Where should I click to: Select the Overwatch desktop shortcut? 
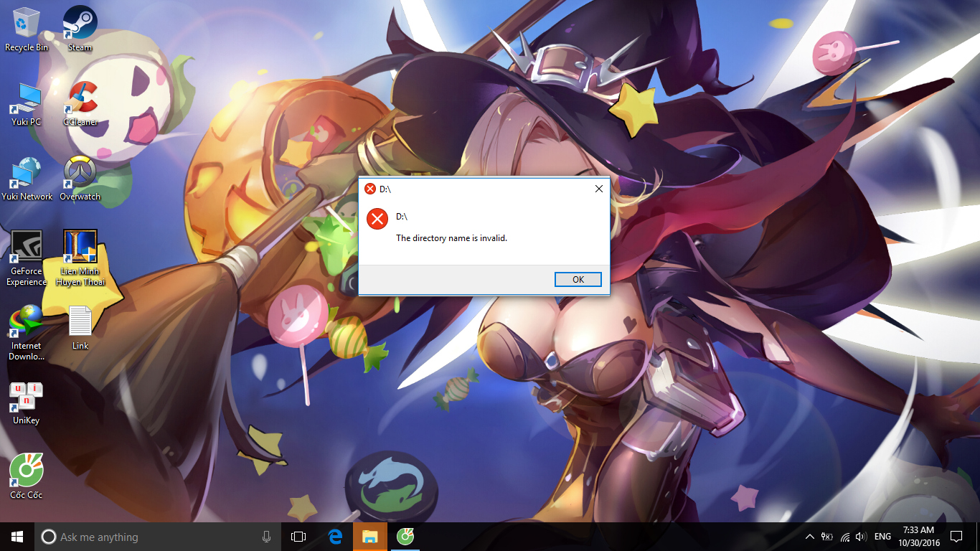pyautogui.click(x=80, y=179)
